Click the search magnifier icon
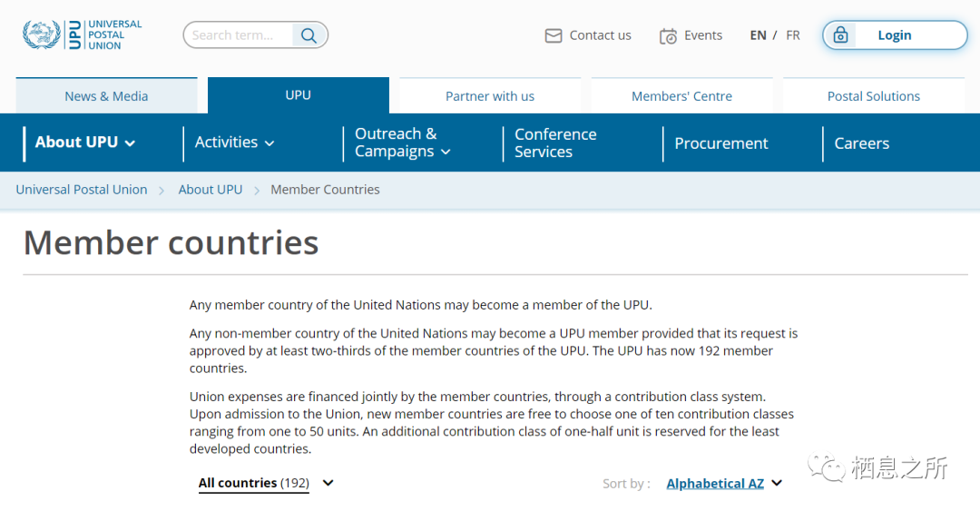 coord(309,35)
